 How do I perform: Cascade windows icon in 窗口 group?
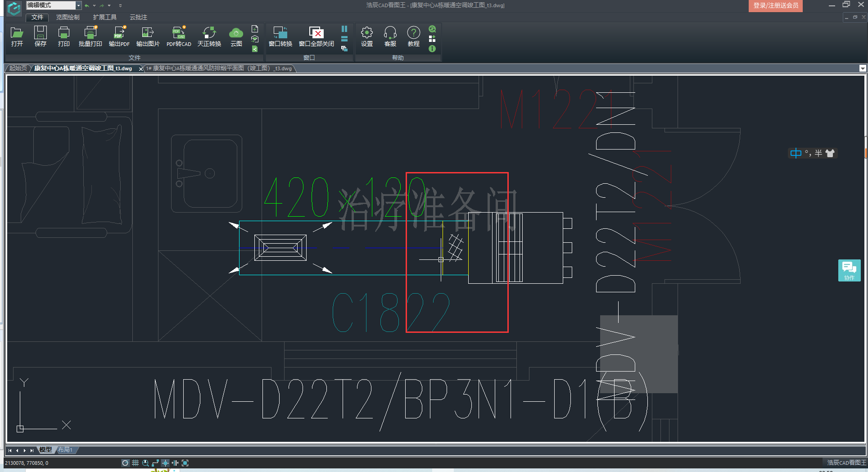point(344,49)
